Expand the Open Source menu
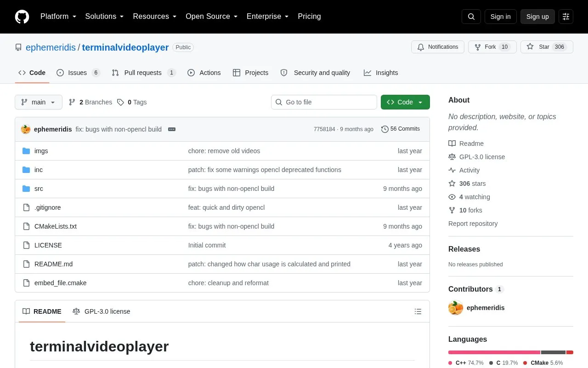The height and width of the screenshot is (368, 588). [211, 17]
